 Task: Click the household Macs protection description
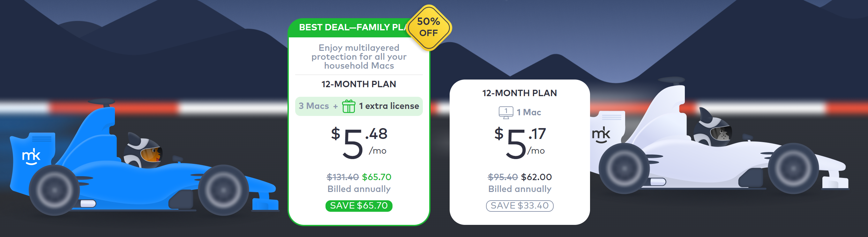tap(358, 57)
